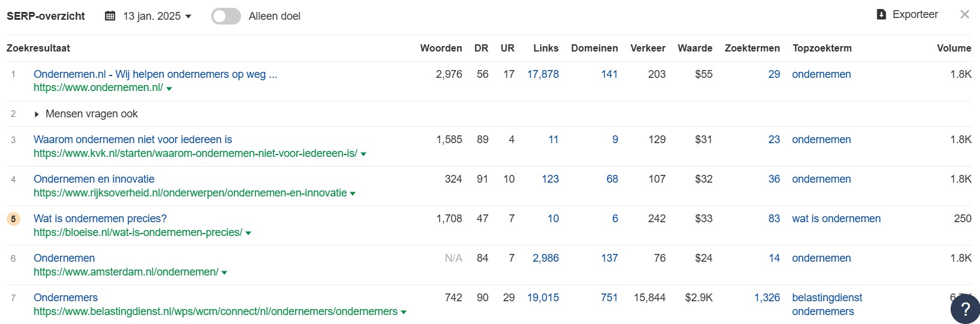
Task: Click the Verkeer column header
Action: click(648, 48)
